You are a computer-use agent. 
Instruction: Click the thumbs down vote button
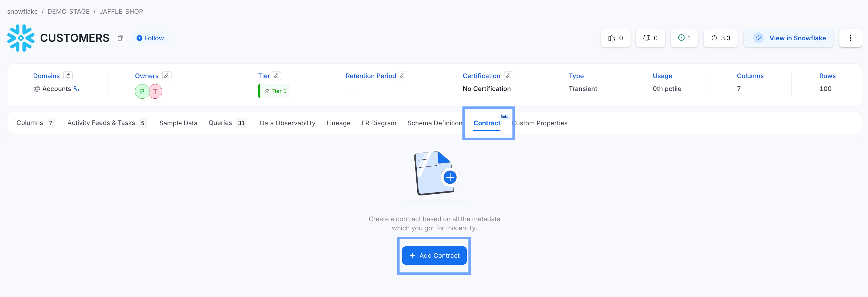650,38
